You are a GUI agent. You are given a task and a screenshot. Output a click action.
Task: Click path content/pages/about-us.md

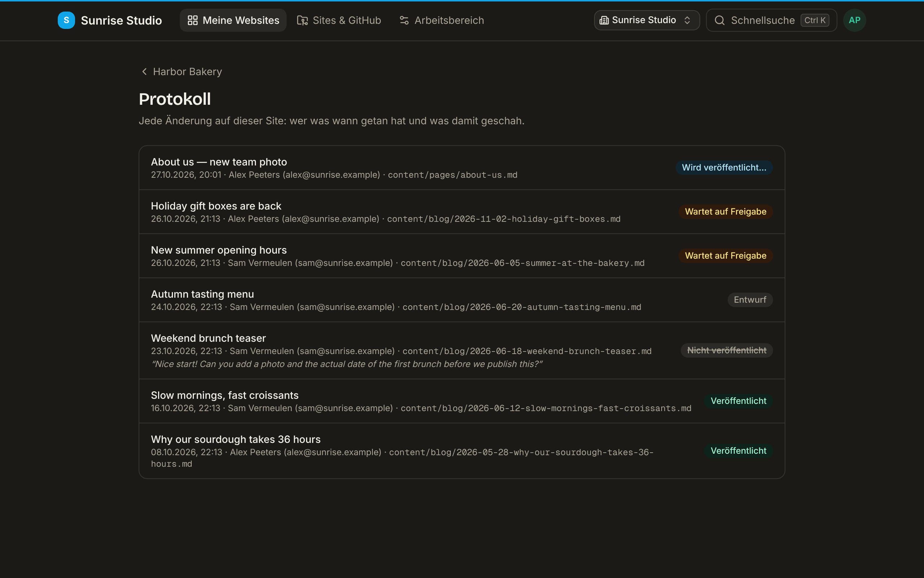pyautogui.click(x=453, y=175)
